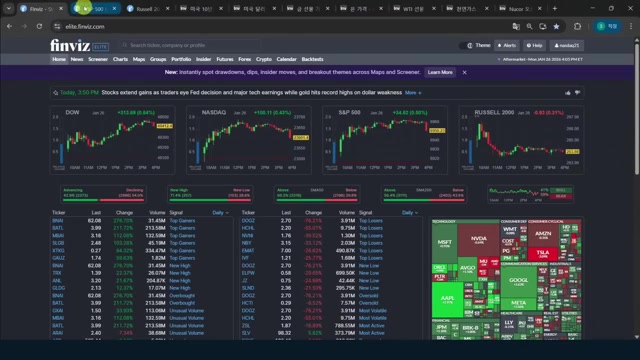Click Most Active signal in ZSL row
This screenshot has width=640, height=360.
371,326
